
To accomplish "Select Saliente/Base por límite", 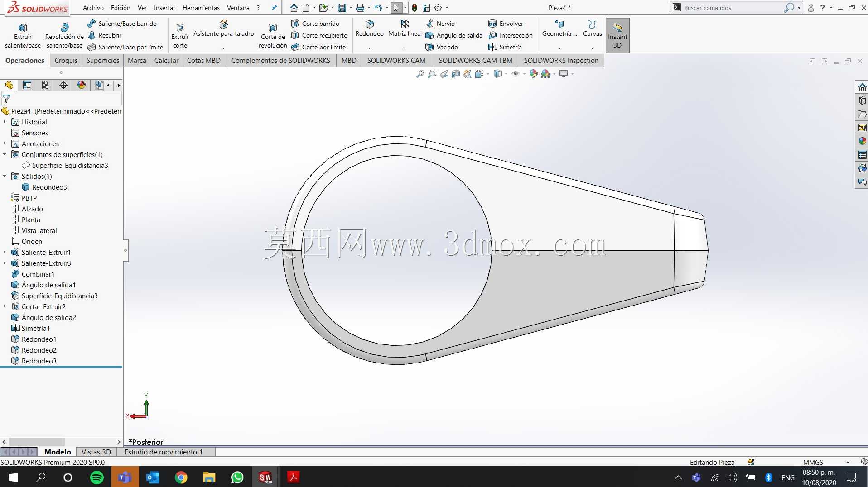I will point(125,47).
